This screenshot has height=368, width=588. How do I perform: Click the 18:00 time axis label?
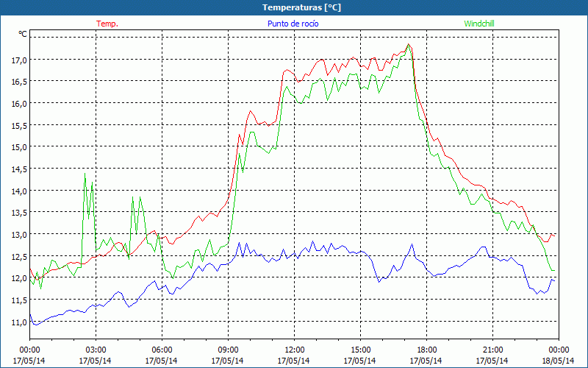(426, 350)
